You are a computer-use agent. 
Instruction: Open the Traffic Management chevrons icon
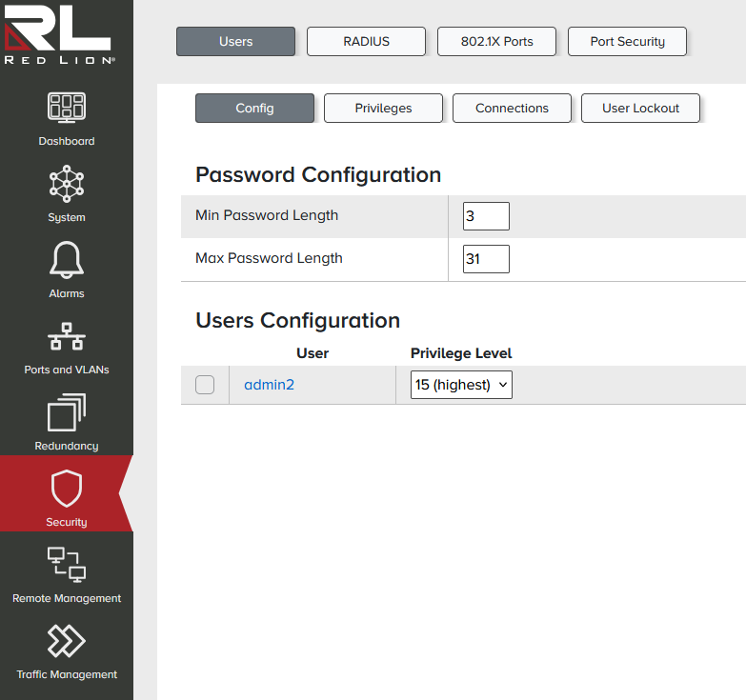click(x=67, y=641)
